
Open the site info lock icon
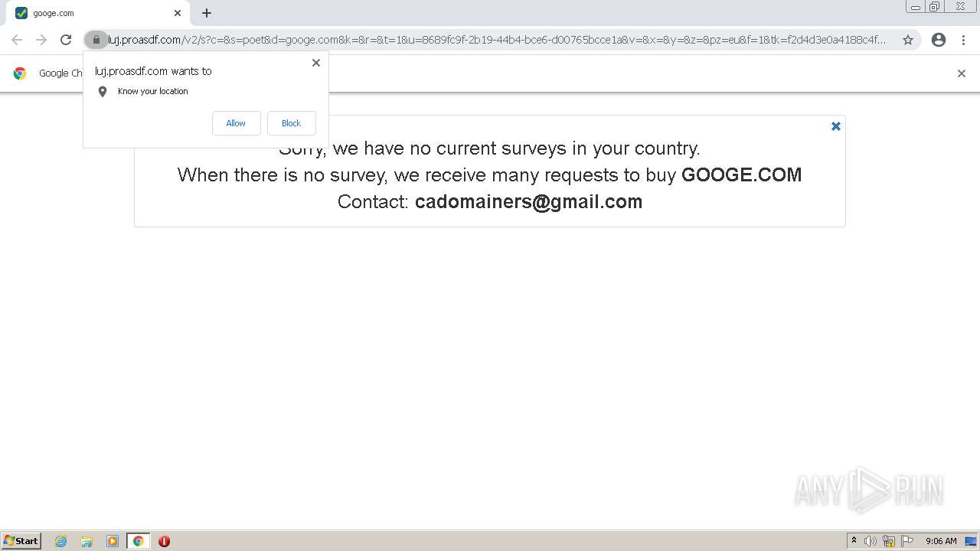tap(96, 40)
